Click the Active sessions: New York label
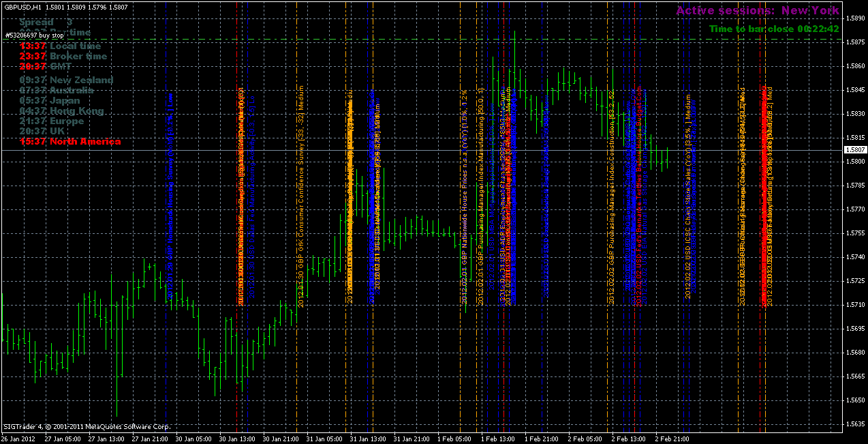Screen dimensions: 868x444 758,11
